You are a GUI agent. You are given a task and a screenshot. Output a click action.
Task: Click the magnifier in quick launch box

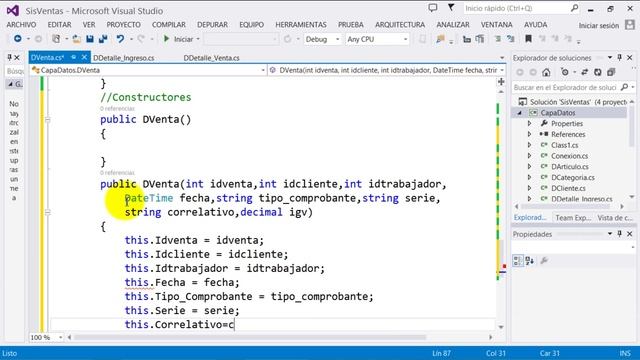pyautogui.click(x=574, y=8)
